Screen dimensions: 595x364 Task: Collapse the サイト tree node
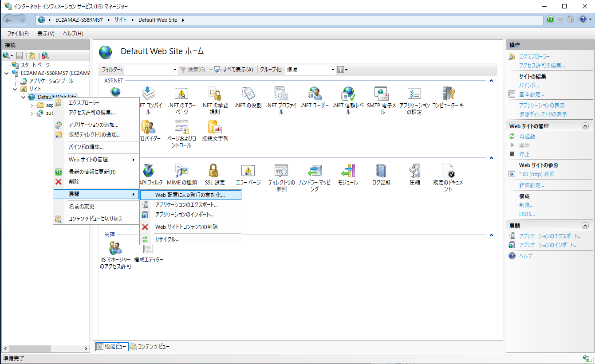tap(15, 89)
